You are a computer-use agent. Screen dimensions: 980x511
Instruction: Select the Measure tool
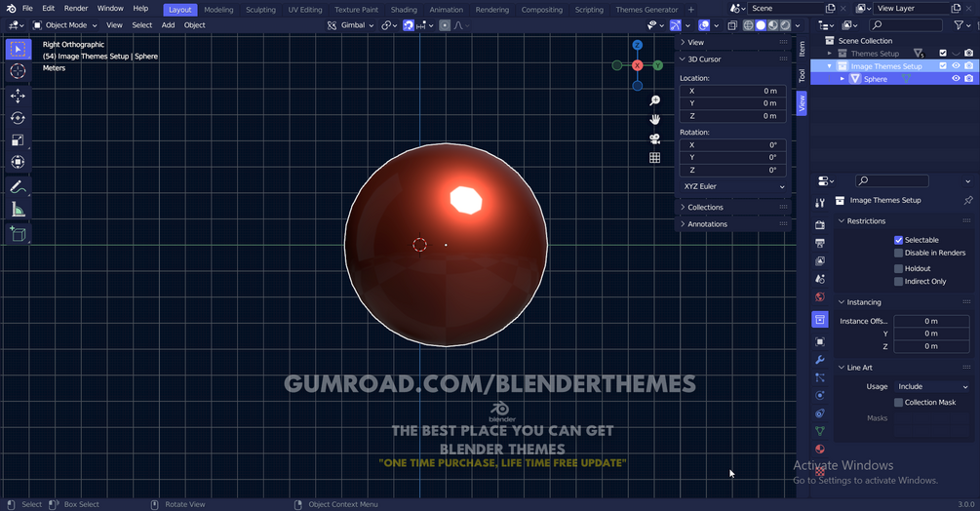point(19,210)
